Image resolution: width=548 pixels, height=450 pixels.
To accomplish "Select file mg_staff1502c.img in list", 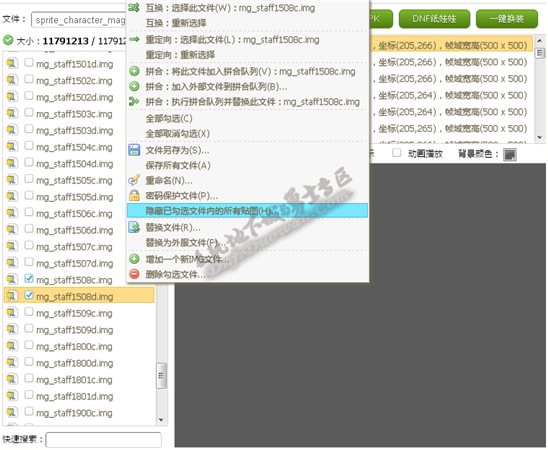I will (x=74, y=81).
